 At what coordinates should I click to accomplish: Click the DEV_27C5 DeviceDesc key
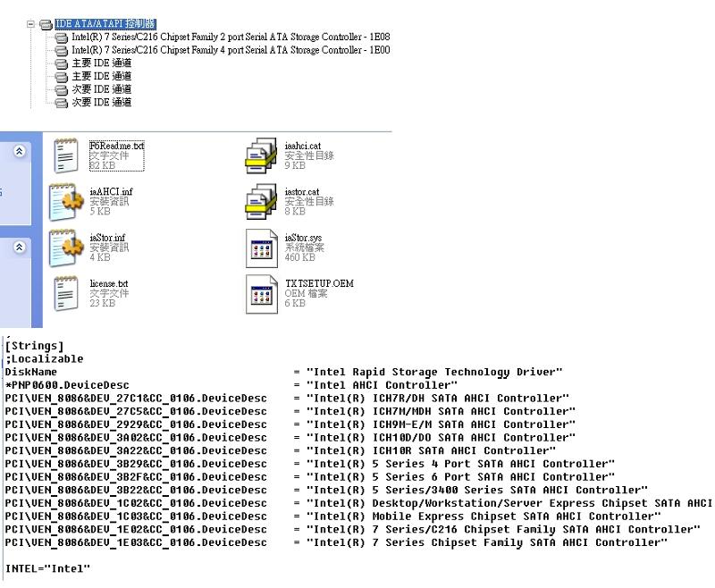click(x=136, y=412)
